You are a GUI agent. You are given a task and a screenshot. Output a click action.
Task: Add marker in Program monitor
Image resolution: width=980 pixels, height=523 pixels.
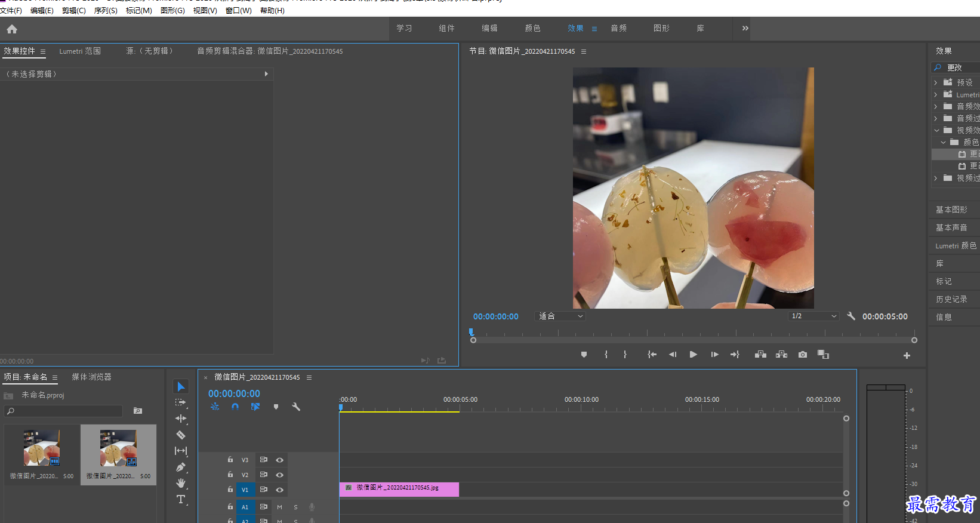pyautogui.click(x=584, y=355)
